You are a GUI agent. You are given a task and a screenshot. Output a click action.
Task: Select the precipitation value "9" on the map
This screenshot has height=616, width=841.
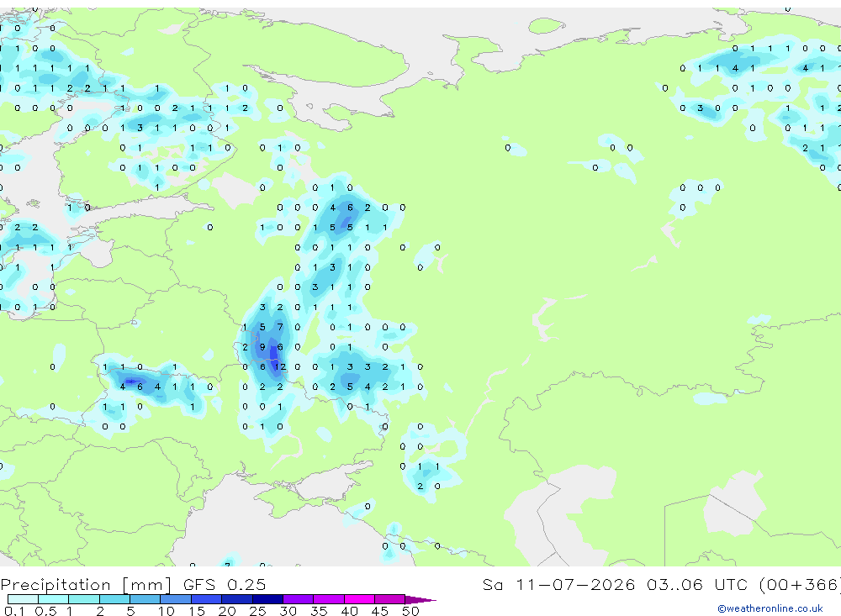pos(262,347)
